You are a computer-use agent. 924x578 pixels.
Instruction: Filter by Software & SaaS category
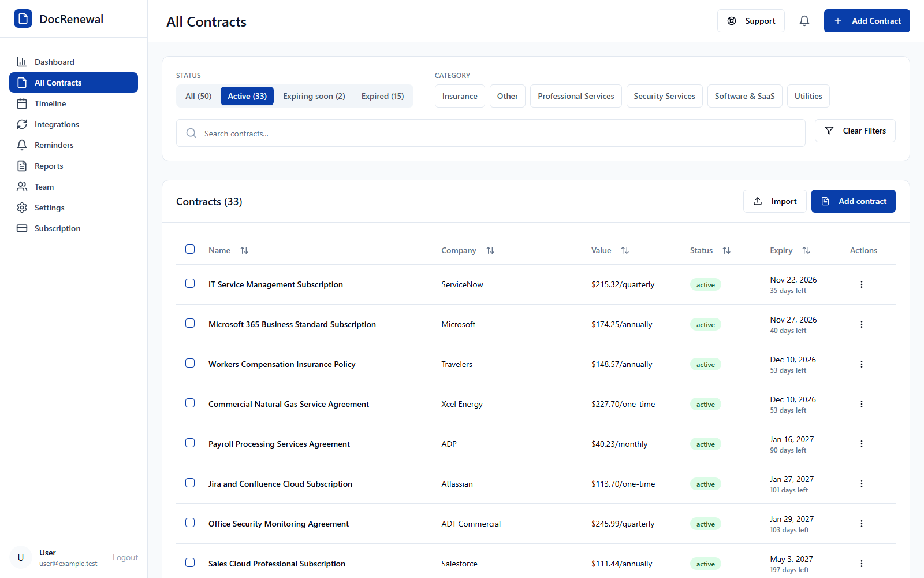point(744,96)
